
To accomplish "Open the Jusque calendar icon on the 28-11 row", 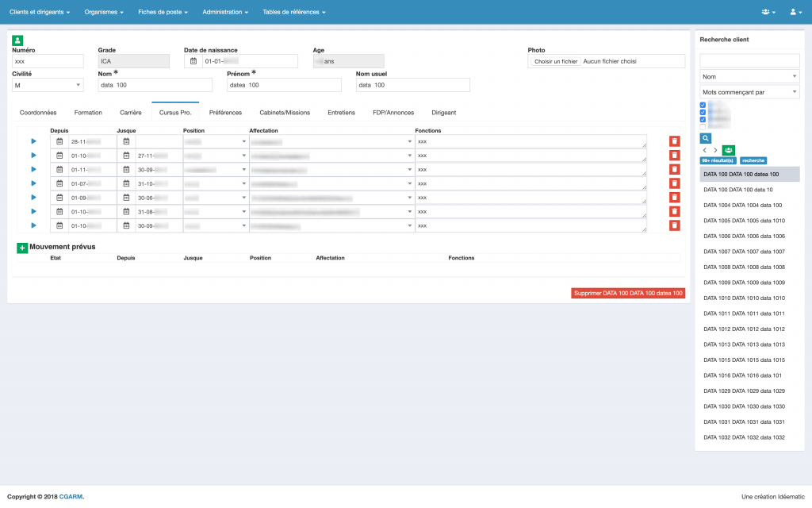I will 126,141.
